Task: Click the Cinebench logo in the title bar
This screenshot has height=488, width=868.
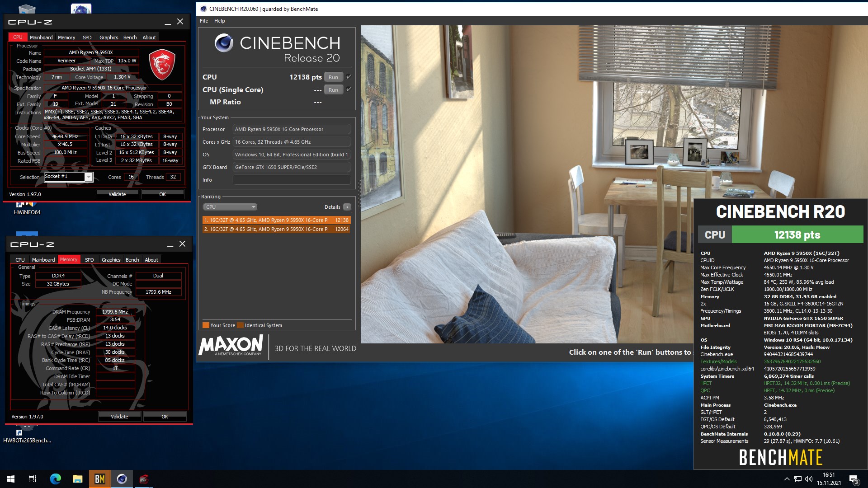Action: (x=203, y=9)
